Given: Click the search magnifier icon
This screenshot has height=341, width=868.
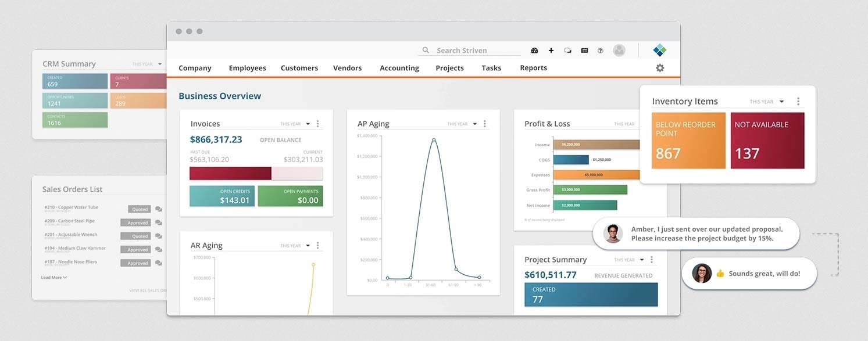Looking at the screenshot, I should coord(426,51).
